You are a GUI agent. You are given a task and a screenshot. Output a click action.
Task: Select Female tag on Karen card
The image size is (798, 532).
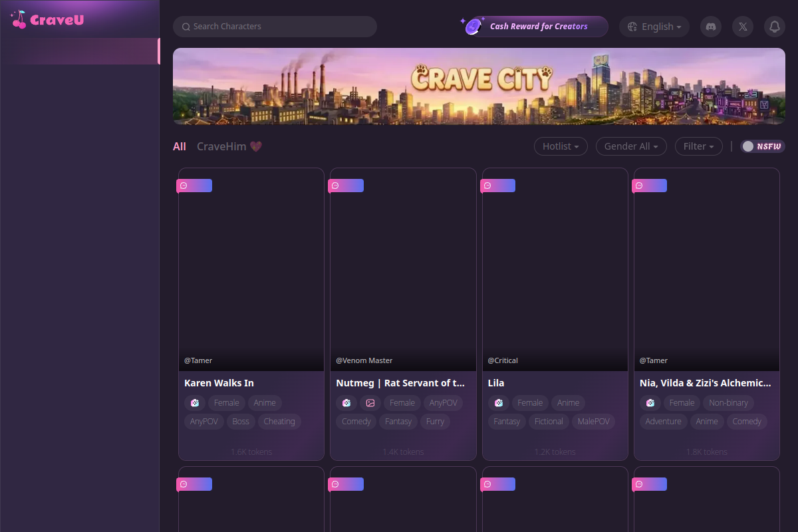click(227, 403)
